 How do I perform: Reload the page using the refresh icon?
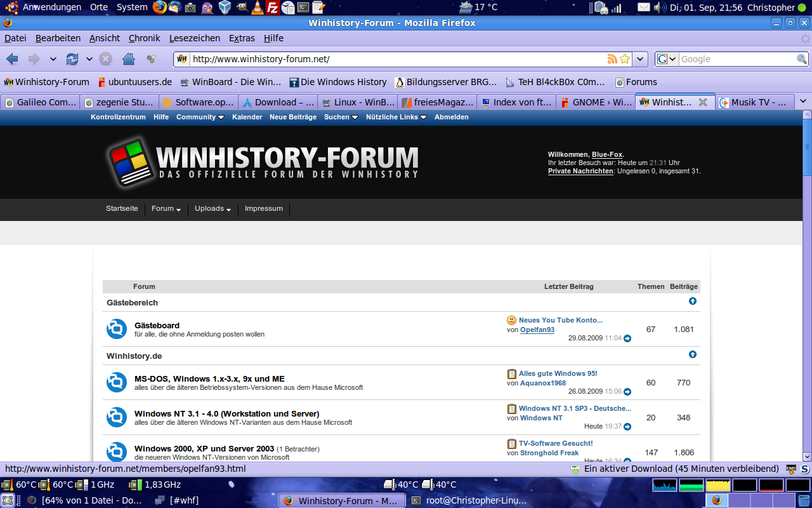72,59
